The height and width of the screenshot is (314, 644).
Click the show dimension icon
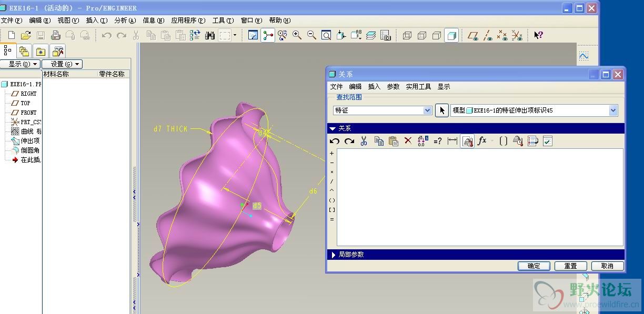[x=452, y=141]
